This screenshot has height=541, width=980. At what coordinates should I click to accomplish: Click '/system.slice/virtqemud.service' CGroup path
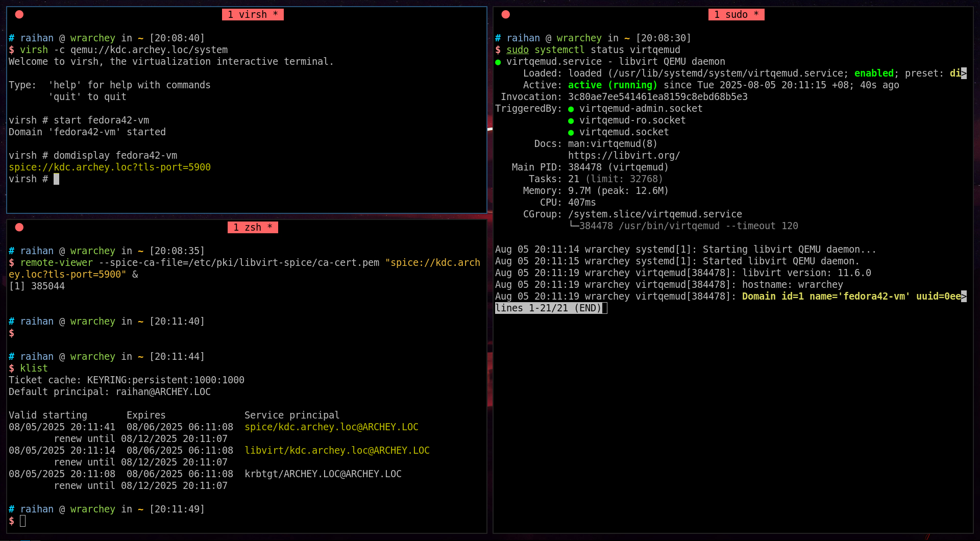[x=655, y=214]
